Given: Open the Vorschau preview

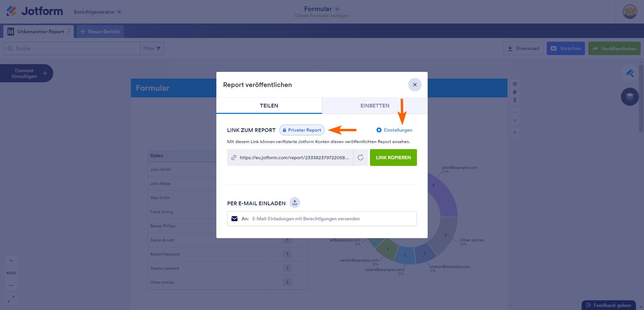Looking at the screenshot, I should click(566, 48).
